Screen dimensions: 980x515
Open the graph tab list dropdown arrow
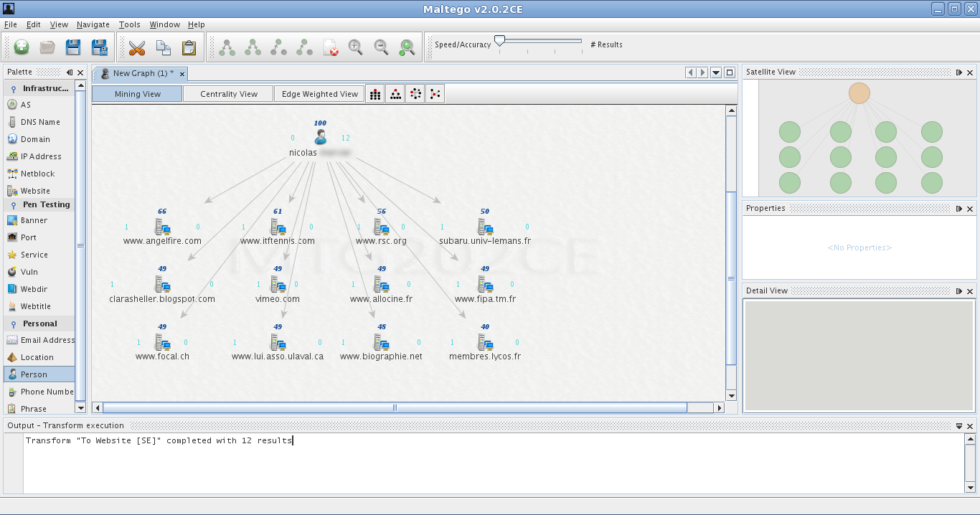716,72
